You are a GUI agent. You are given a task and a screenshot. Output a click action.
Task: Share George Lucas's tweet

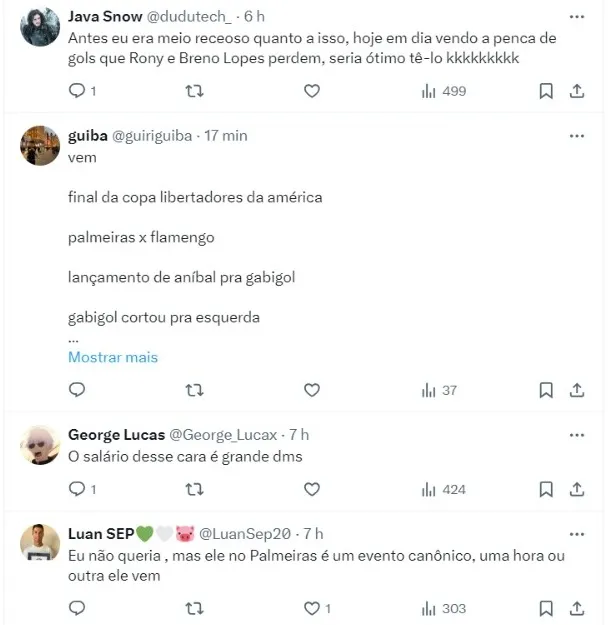click(577, 489)
